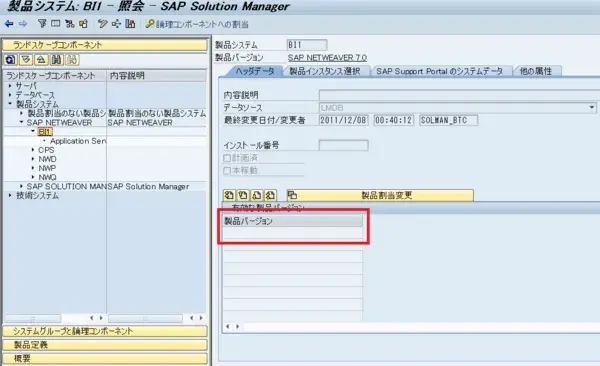Click the インストール番号 input field
Screen dimensions: 600x366
[x=344, y=145]
